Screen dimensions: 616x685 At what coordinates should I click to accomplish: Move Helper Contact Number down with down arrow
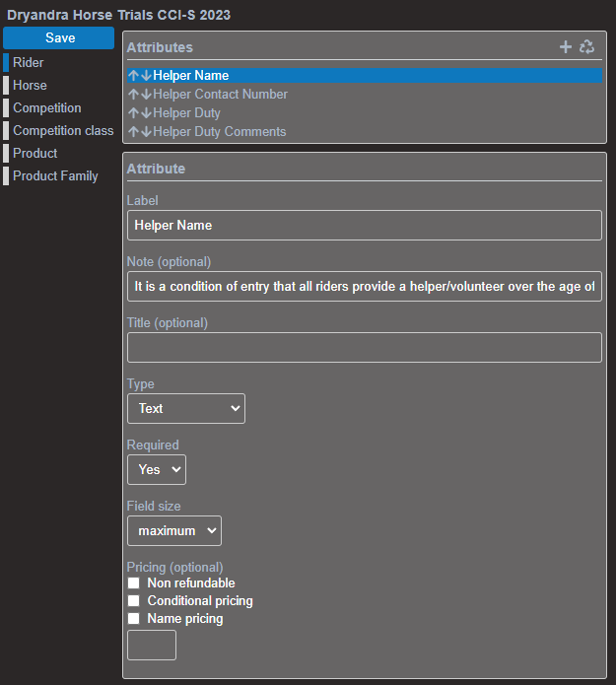pos(146,95)
